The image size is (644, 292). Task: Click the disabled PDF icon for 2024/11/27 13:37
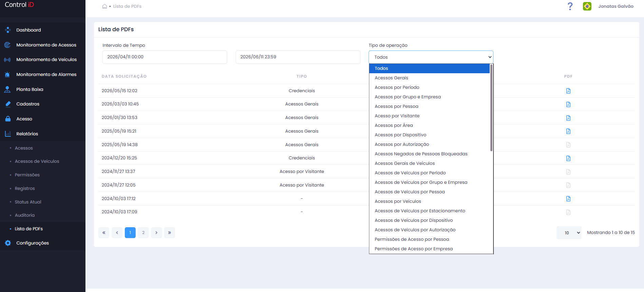tap(568, 172)
